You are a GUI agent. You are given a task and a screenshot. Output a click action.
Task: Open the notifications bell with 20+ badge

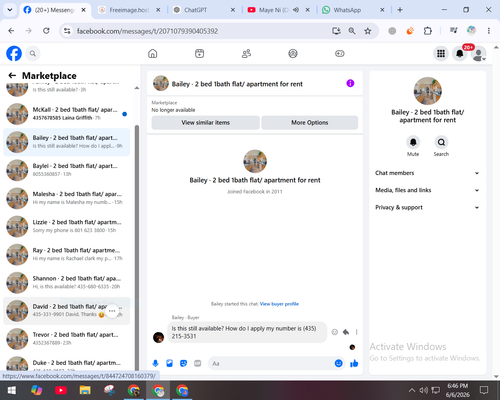click(460, 53)
